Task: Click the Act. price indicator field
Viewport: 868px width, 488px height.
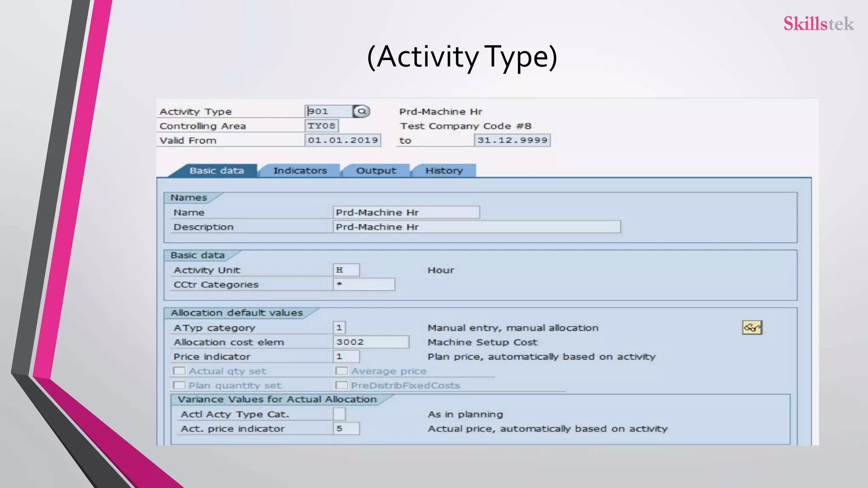Action: 346,428
